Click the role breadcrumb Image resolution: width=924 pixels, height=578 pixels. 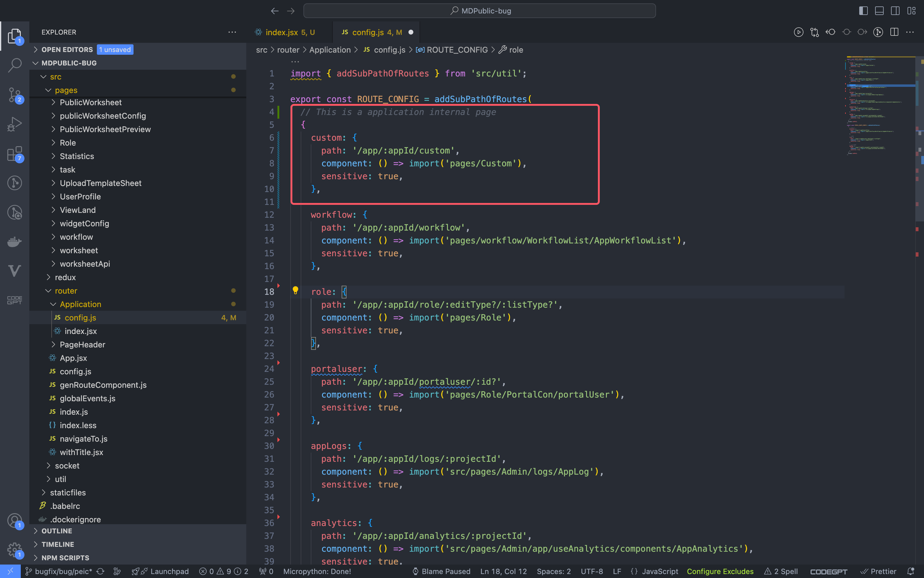(x=516, y=50)
